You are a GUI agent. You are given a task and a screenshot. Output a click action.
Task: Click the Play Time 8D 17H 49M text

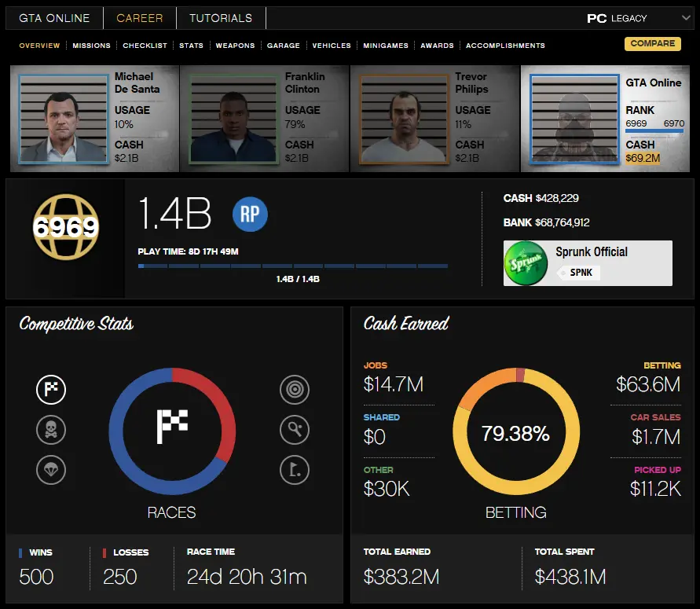188,251
